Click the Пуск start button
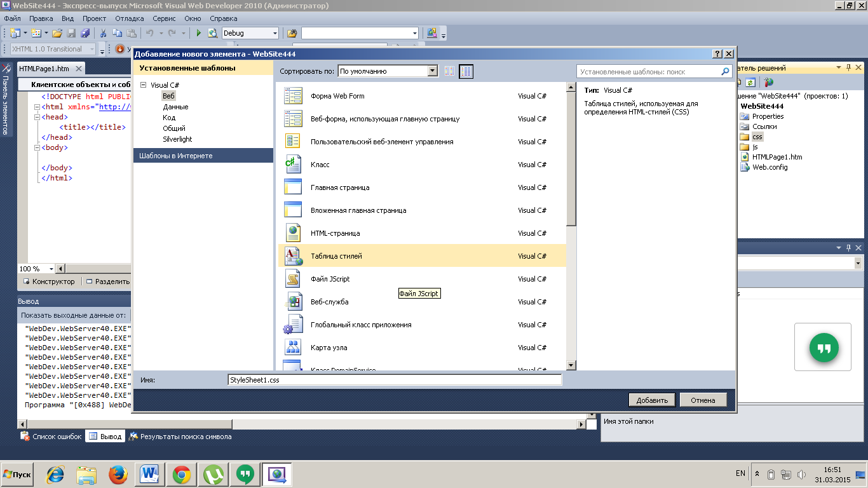Image resolution: width=868 pixels, height=488 pixels. tap(17, 475)
